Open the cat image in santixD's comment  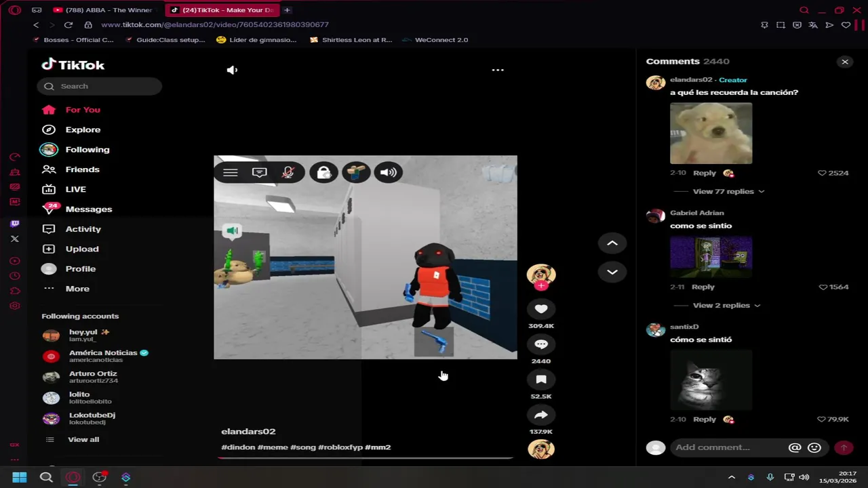point(711,380)
